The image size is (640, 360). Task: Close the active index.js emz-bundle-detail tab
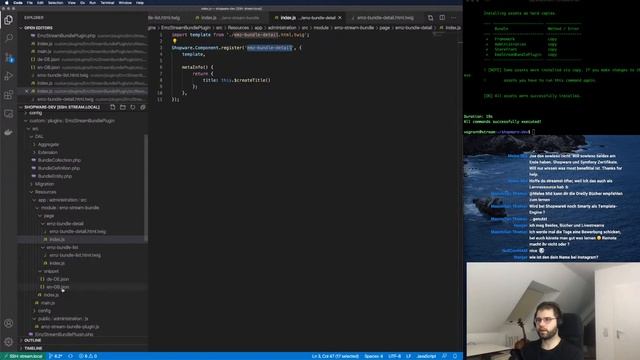tap(340, 18)
